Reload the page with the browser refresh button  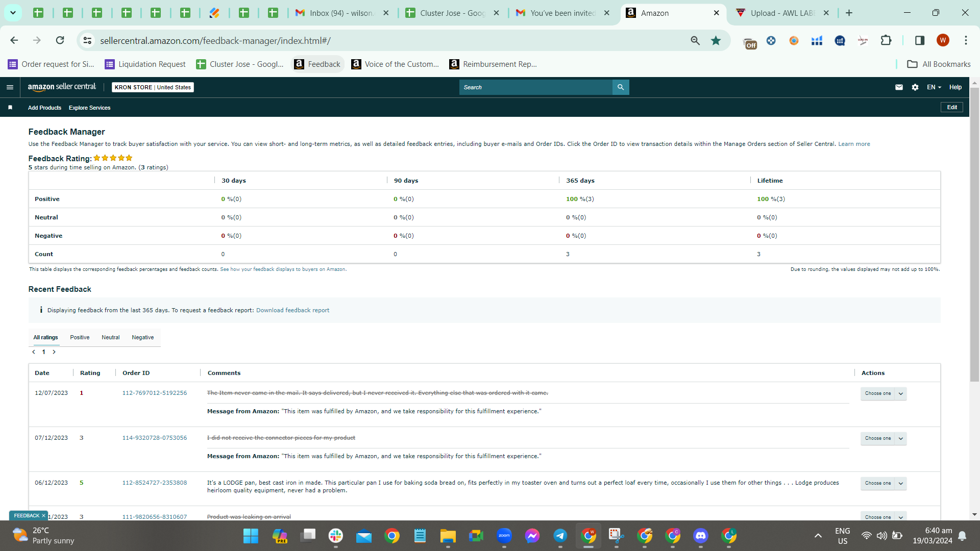(x=60, y=40)
